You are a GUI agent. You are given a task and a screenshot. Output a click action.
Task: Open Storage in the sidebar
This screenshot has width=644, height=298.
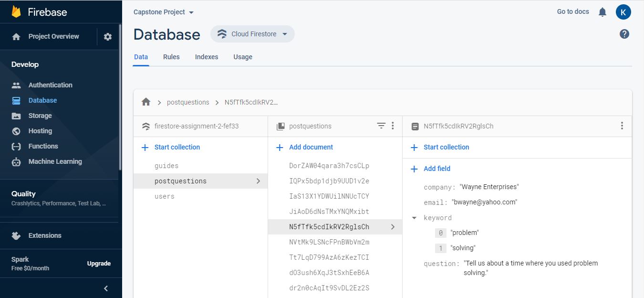point(40,116)
